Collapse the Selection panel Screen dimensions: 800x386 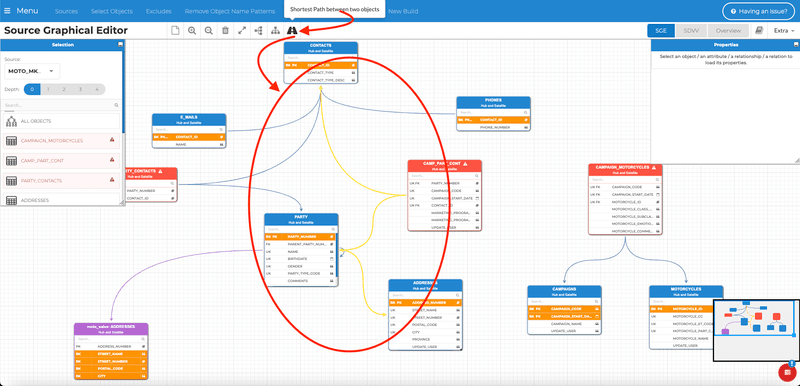[119, 45]
